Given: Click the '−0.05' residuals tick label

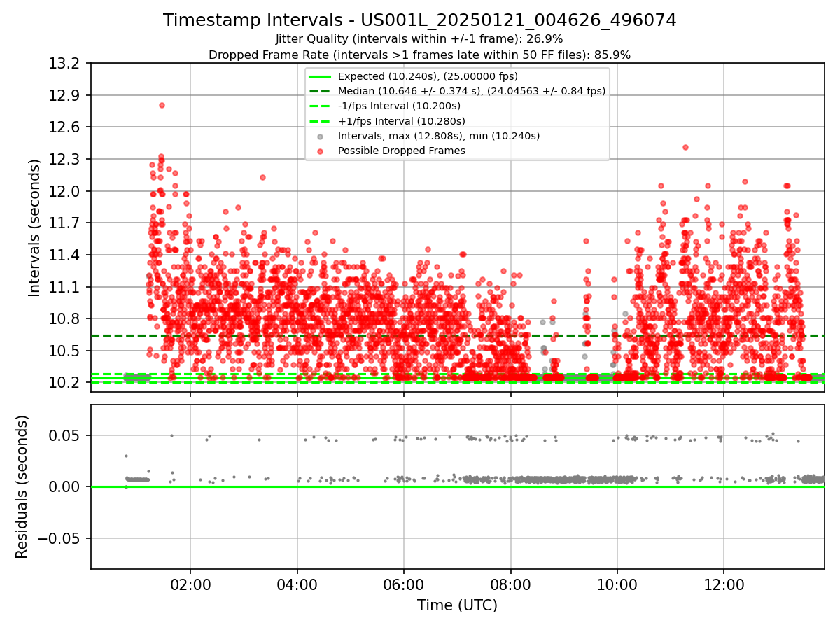Looking at the screenshot, I should coord(59,538).
